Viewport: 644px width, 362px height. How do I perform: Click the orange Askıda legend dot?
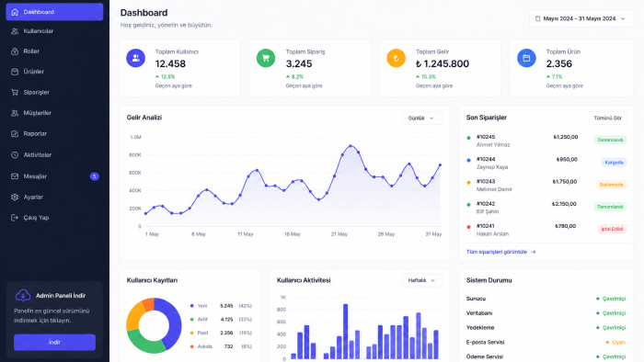(x=191, y=346)
